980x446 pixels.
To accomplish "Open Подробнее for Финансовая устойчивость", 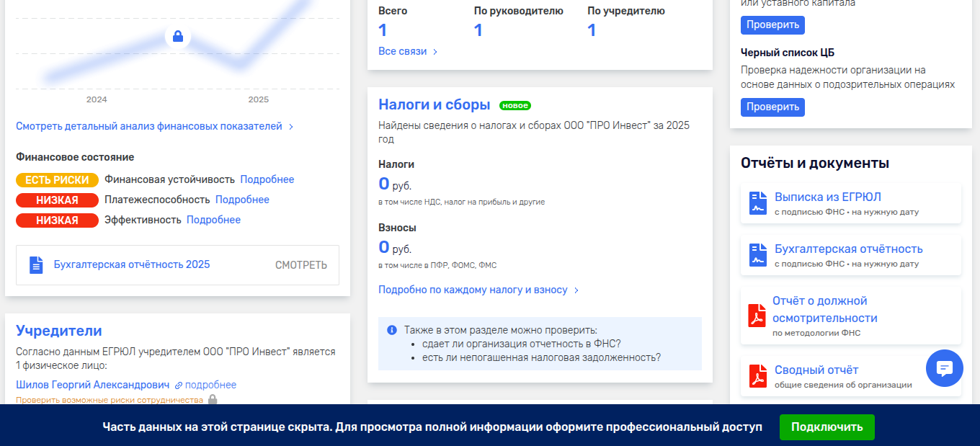I will point(267,179).
